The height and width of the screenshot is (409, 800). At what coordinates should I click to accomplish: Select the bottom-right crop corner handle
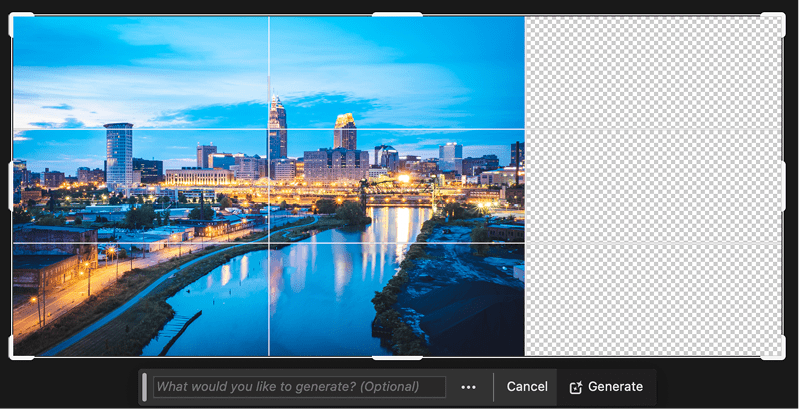[x=774, y=349]
